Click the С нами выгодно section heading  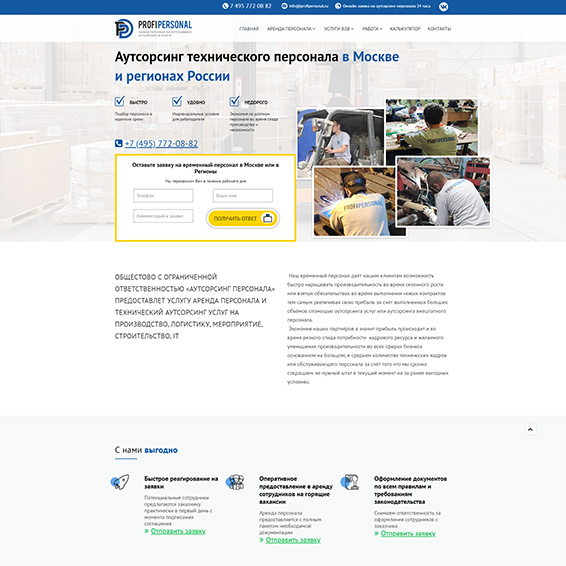(146, 450)
